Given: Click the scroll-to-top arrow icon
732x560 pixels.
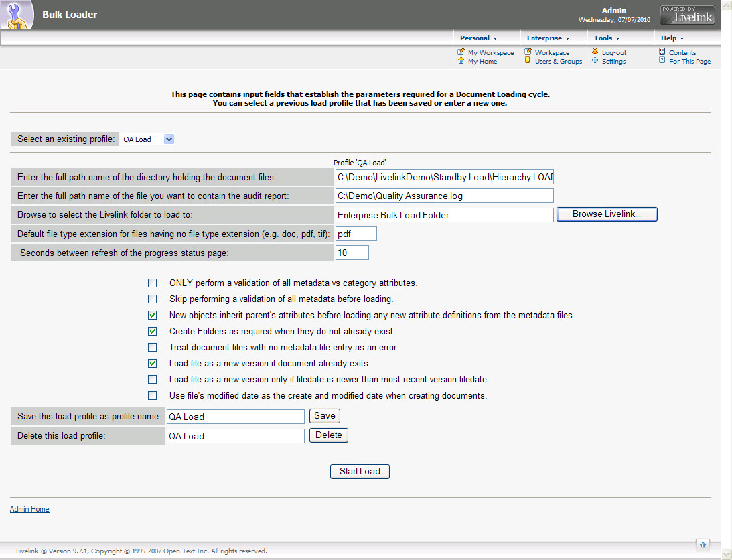Looking at the screenshot, I should coord(703,545).
